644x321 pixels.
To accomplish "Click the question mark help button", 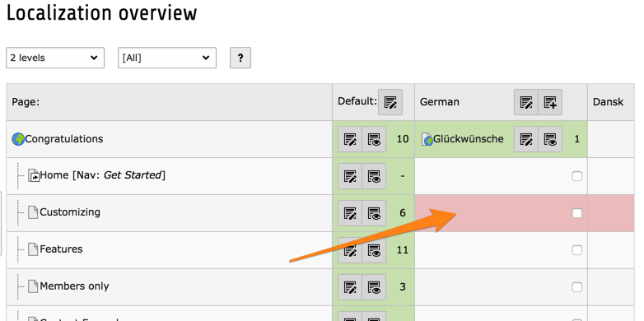I will coord(240,58).
